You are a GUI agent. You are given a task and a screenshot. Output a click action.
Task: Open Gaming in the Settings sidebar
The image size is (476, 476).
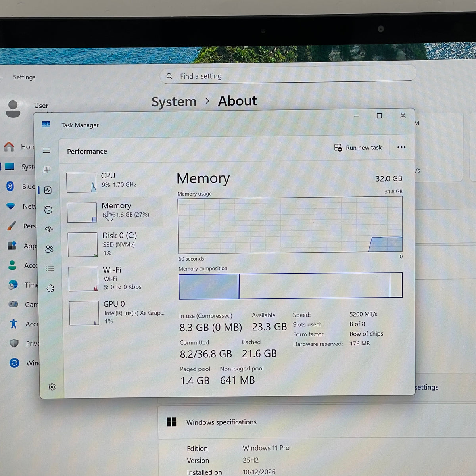point(23,304)
